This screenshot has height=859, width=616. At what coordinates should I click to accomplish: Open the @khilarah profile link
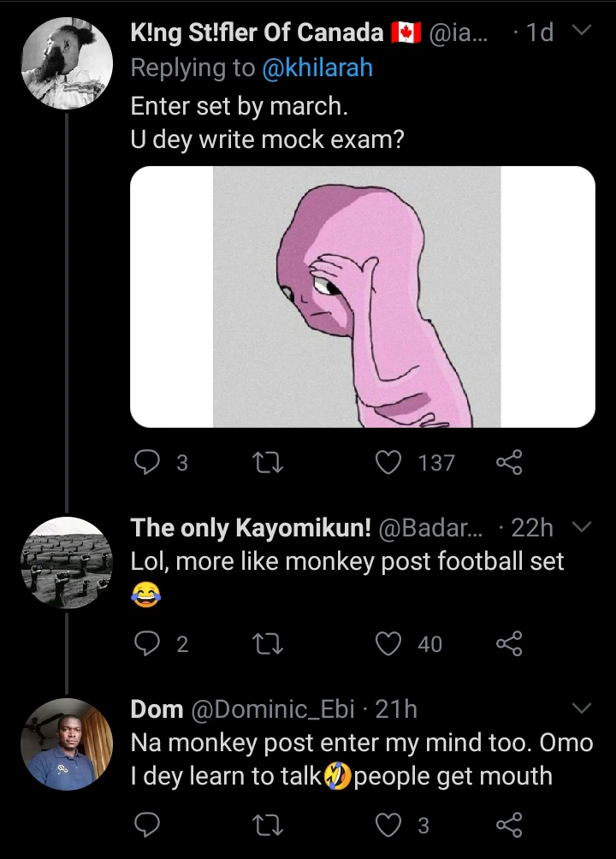(x=317, y=68)
